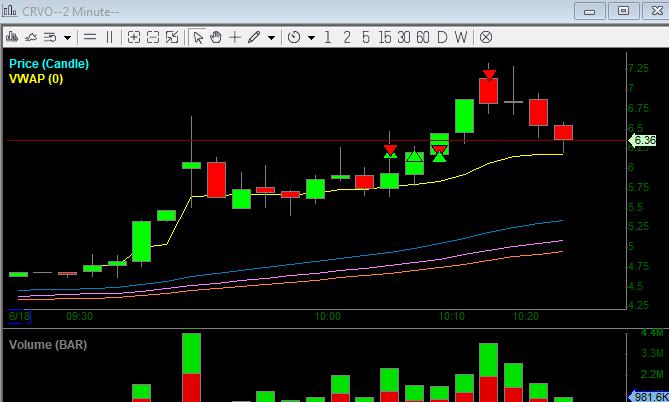This screenshot has height=402, width=669.
Task: Switch chart to 60 minute interval
Action: tap(423, 38)
